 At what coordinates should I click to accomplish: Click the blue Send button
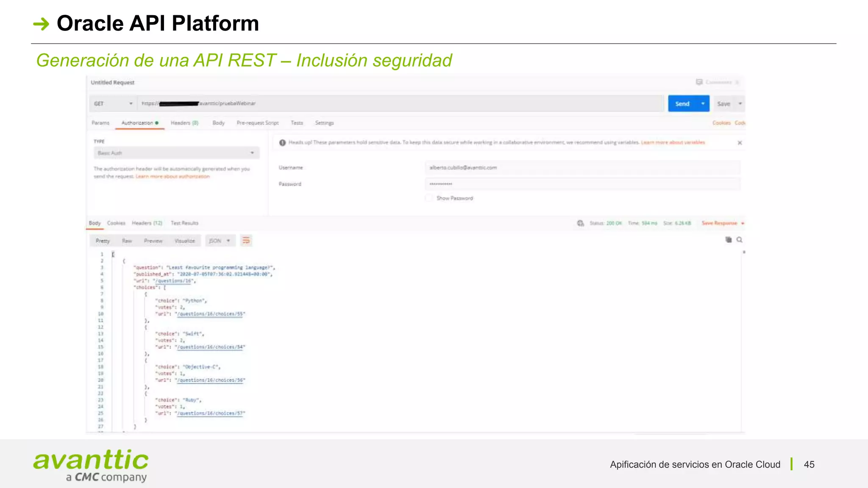coord(682,104)
